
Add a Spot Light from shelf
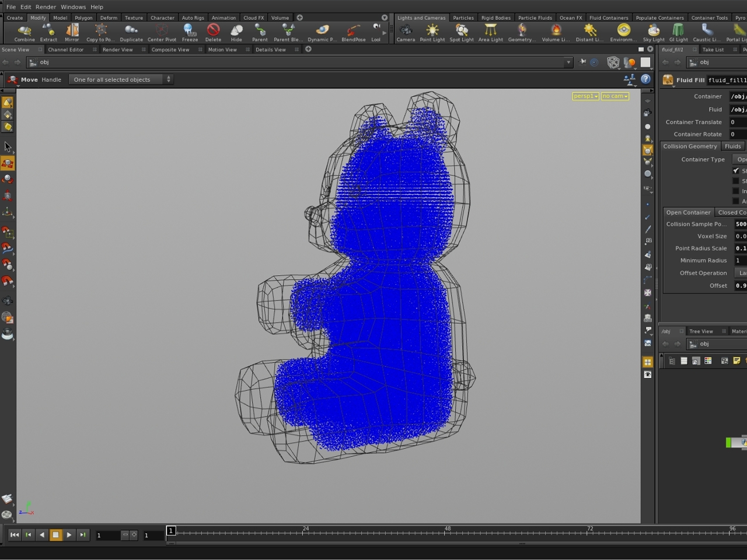point(462,33)
